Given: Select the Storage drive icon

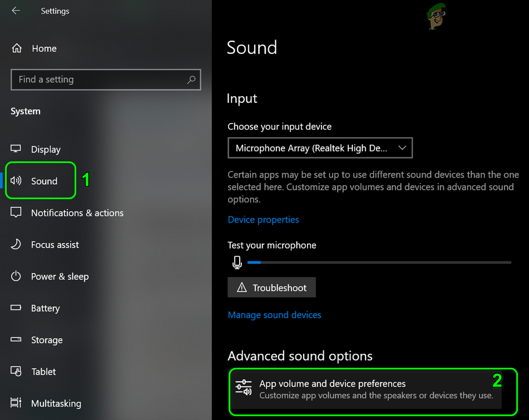Looking at the screenshot, I should [x=16, y=339].
